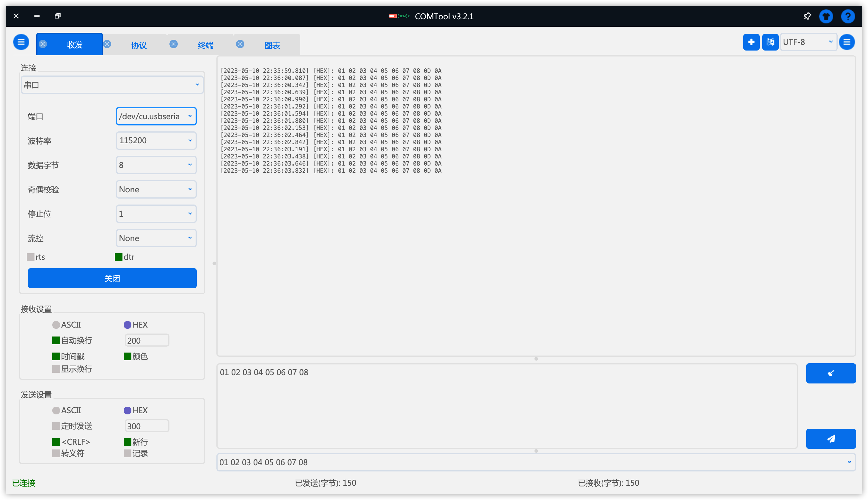The image size is (868, 500).
Task: Select HEX in 发送设置
Action: (x=136, y=410)
